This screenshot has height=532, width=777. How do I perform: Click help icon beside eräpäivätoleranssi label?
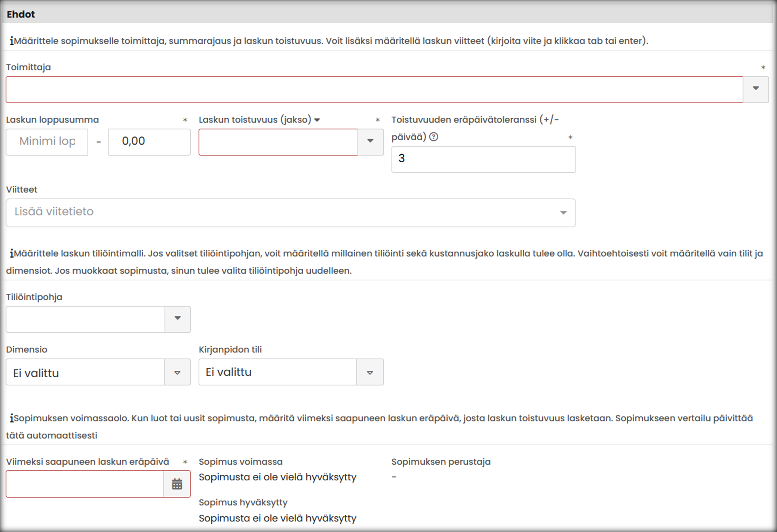tap(434, 137)
